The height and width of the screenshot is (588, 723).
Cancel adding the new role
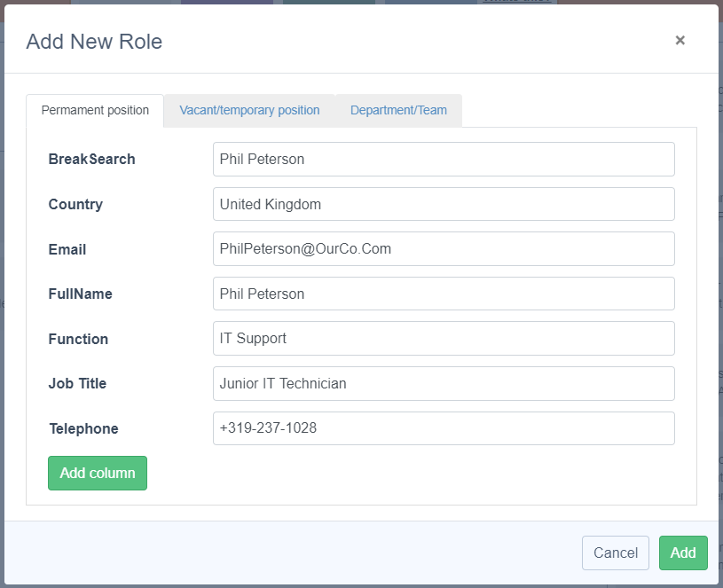click(x=615, y=553)
